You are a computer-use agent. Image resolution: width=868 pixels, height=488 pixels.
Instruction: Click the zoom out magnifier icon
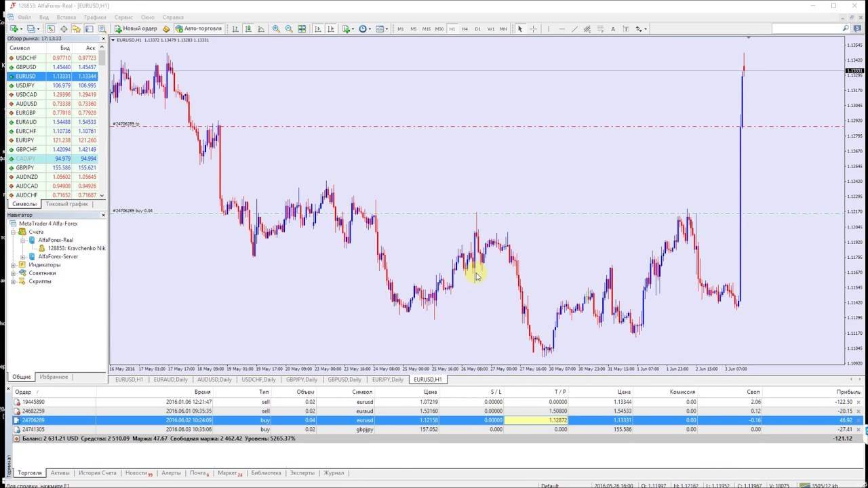point(289,28)
